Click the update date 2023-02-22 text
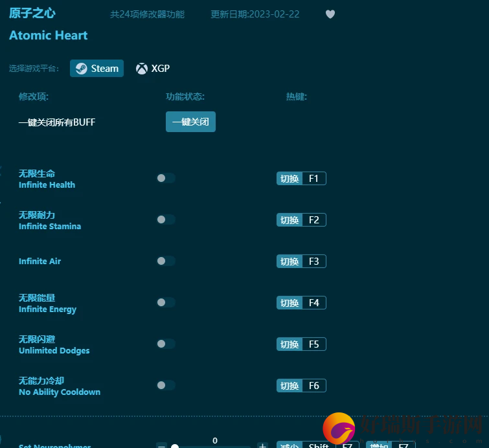The width and height of the screenshot is (489, 448). (255, 14)
